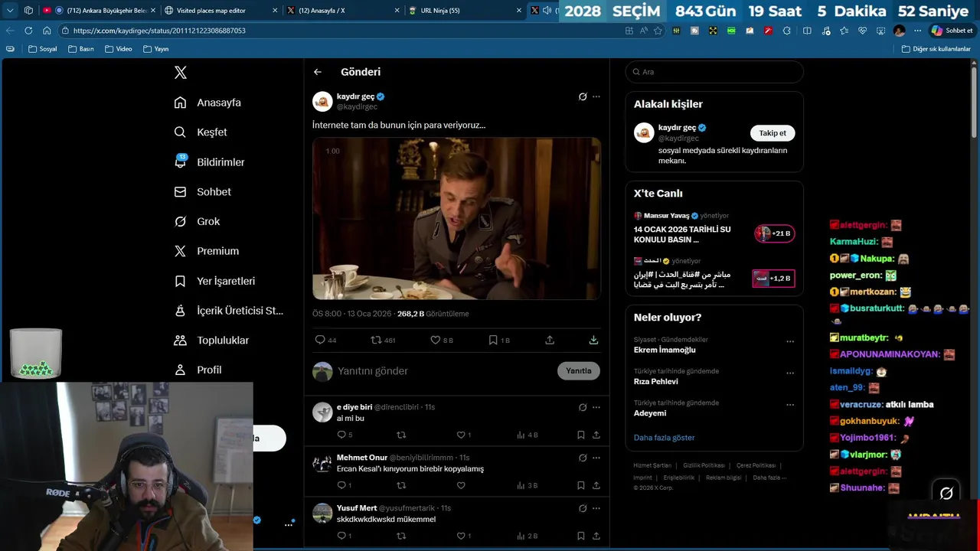
Task: Open browser settings and more menu
Action: (917, 31)
